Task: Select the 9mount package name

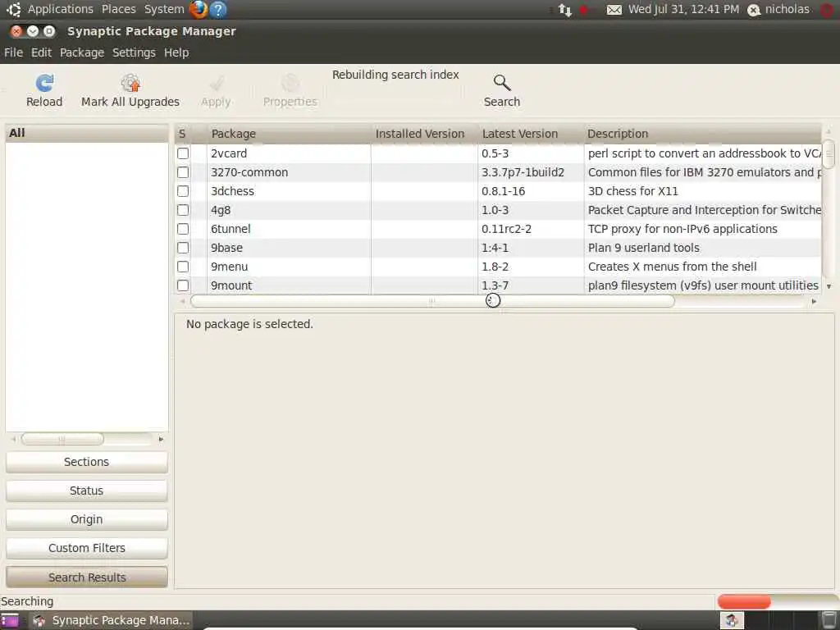Action: point(231,285)
